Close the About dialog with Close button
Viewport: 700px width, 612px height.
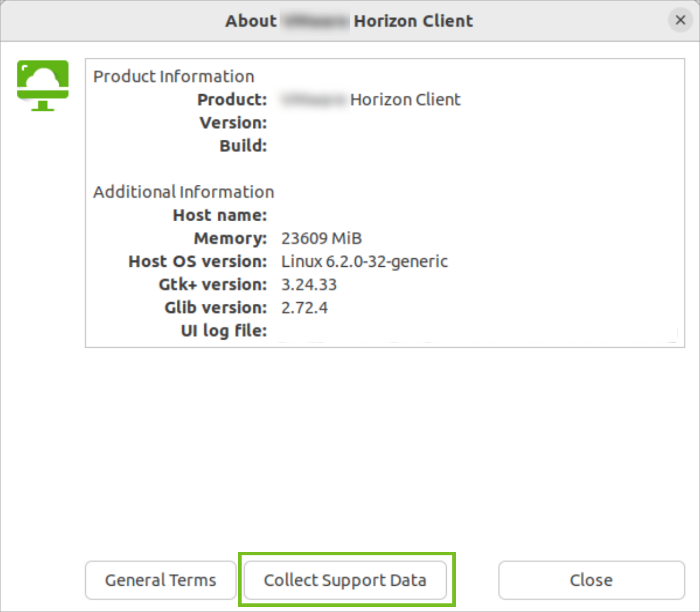coord(591,580)
